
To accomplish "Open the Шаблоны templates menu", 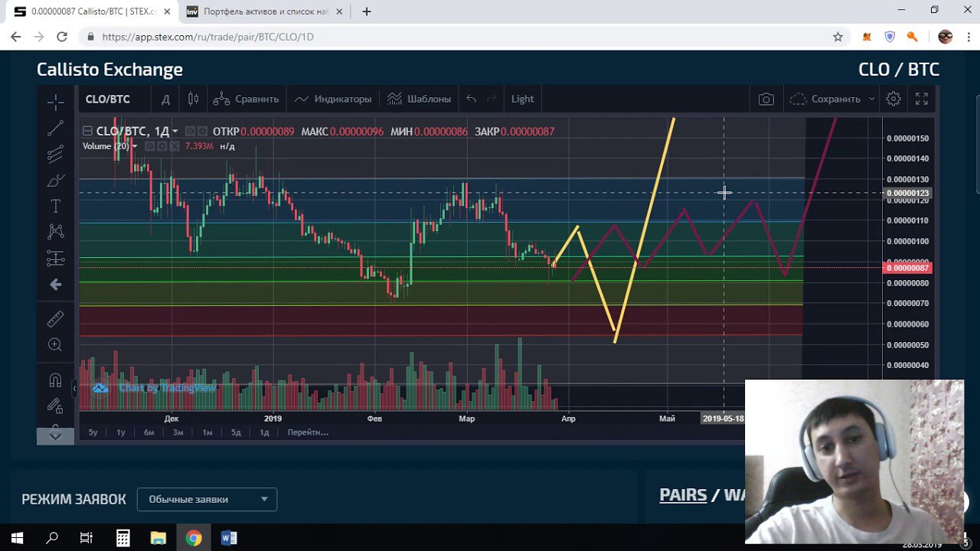I will tap(419, 99).
